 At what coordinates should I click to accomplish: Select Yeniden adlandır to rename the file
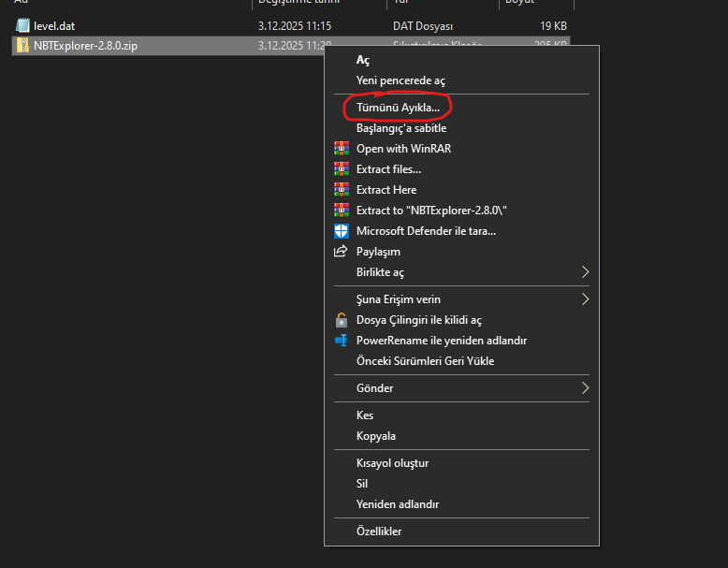[398, 504]
